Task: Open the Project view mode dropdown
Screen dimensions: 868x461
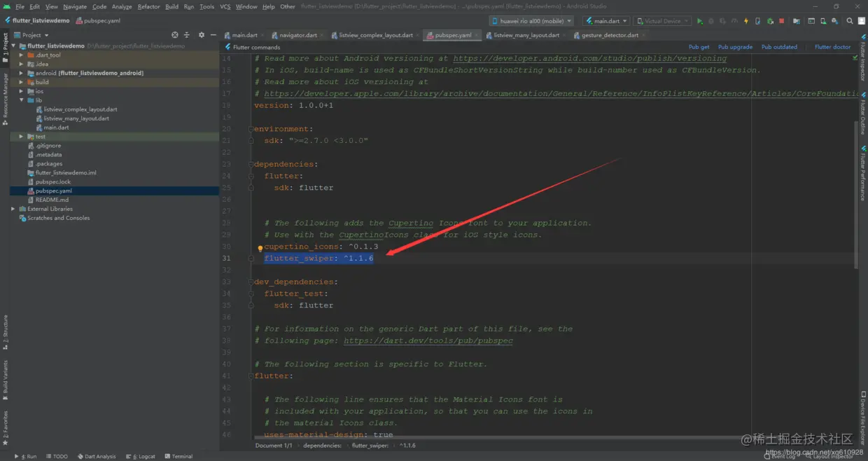Action: (x=31, y=34)
